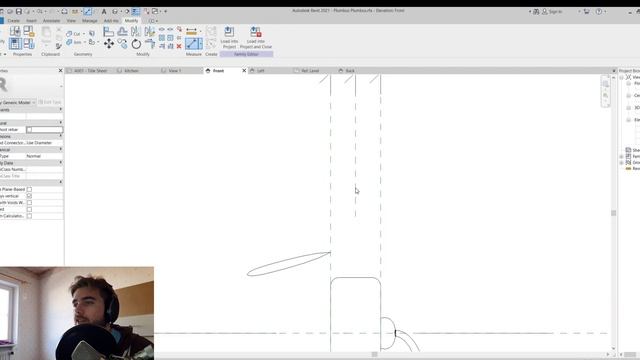Select the Offset tool
640x360 pixels.
click(x=122, y=31)
